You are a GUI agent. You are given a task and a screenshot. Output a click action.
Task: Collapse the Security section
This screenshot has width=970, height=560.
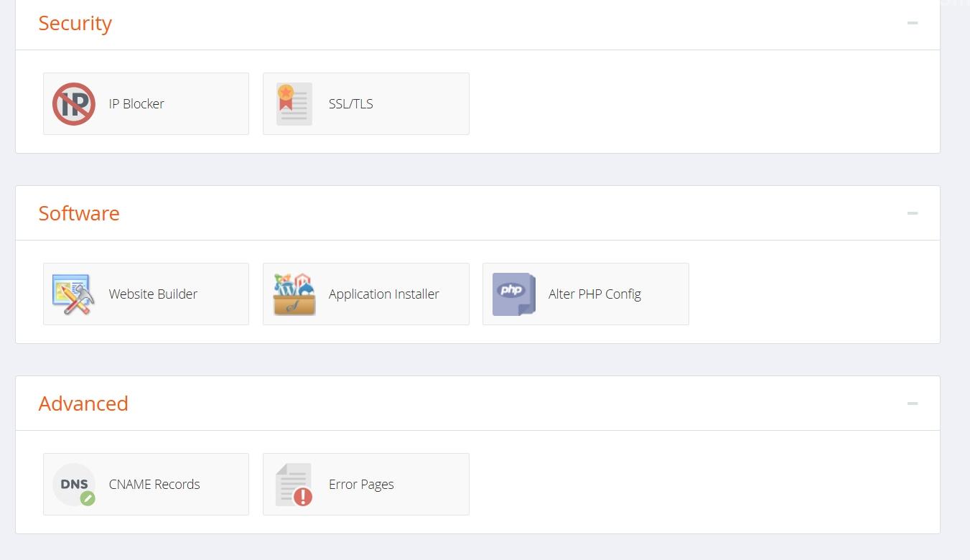tap(913, 23)
